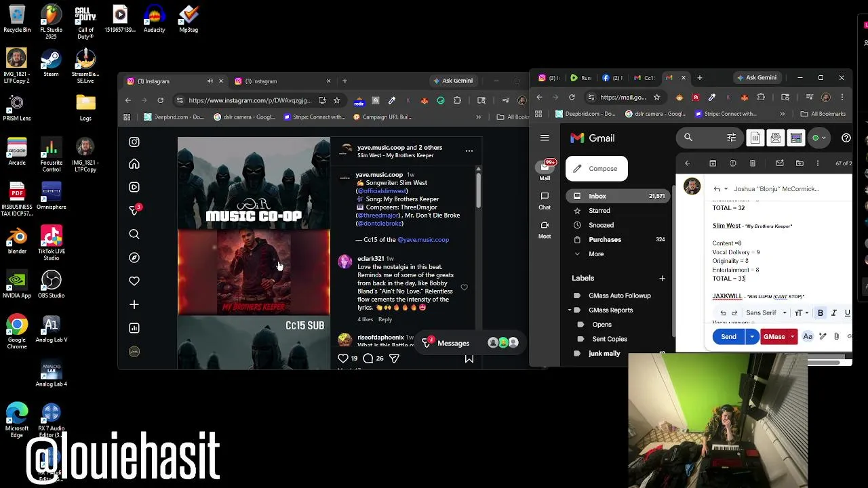Expand More in the Gmail sidebar
Image resolution: width=868 pixels, height=488 pixels.
tap(596, 253)
